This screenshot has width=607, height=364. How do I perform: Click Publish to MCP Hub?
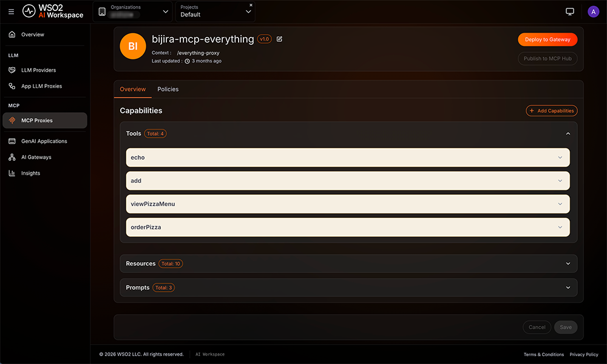pyautogui.click(x=548, y=58)
